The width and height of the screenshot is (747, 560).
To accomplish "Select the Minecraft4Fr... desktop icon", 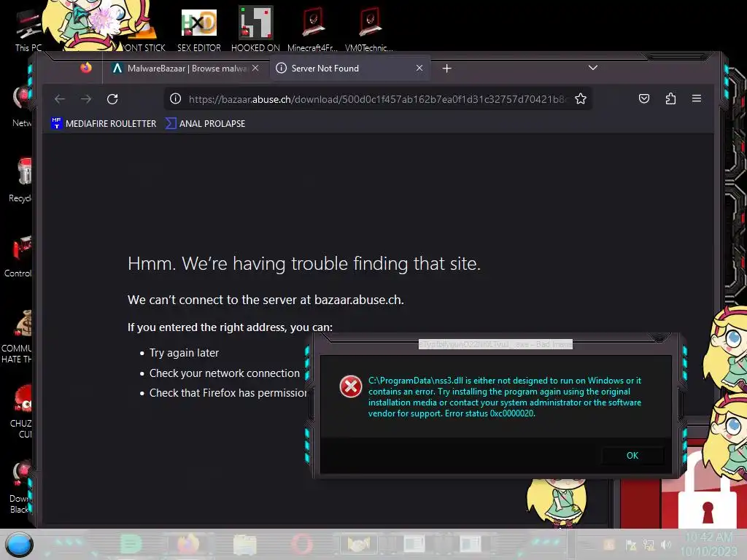I will 312,29.
